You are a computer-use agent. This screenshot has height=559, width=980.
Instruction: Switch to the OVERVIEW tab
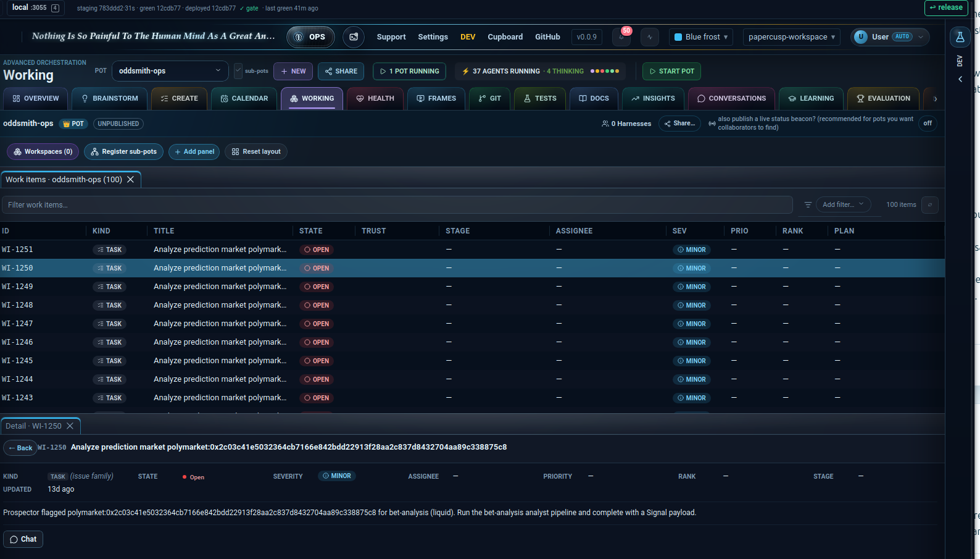coord(36,99)
